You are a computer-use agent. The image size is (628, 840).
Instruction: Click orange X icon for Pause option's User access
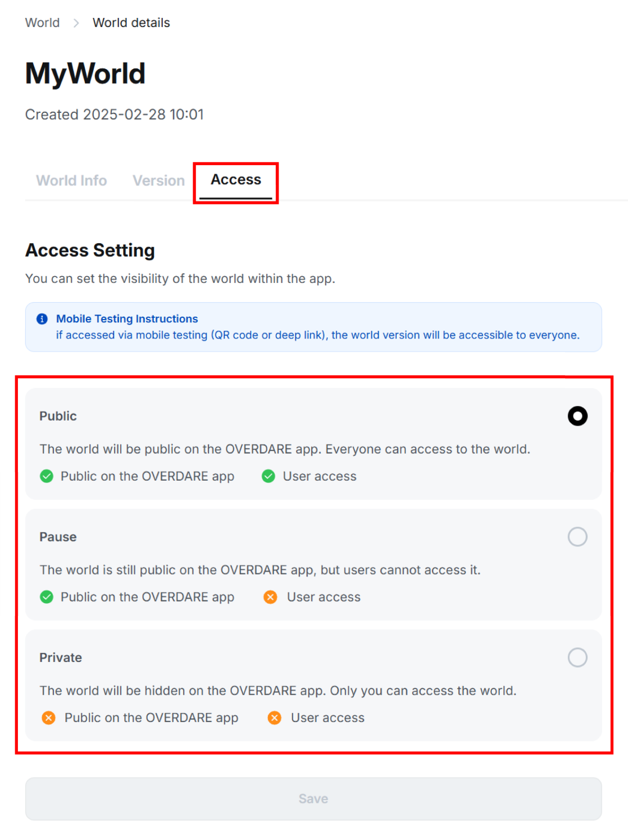tap(270, 597)
